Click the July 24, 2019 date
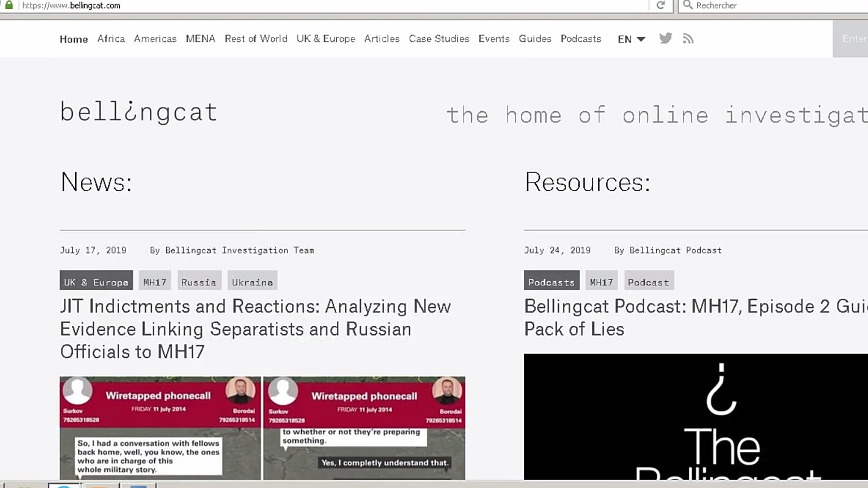The image size is (868, 488). (557, 250)
